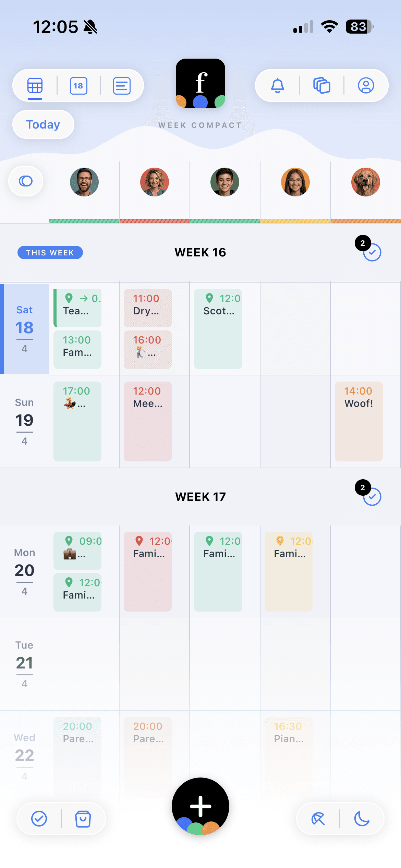Select the golden retriever dog avatar
The image size is (401, 868).
click(366, 182)
